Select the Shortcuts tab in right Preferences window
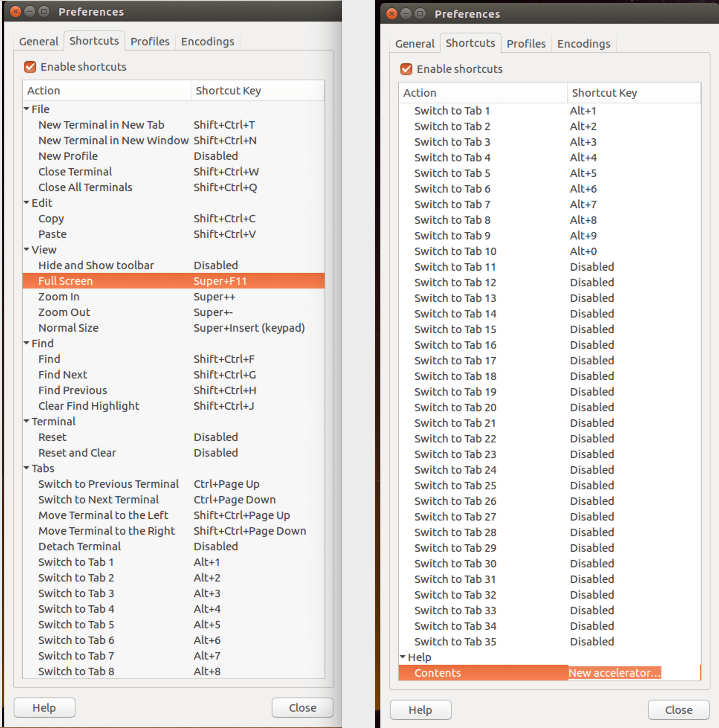719x728 pixels. pyautogui.click(x=470, y=43)
